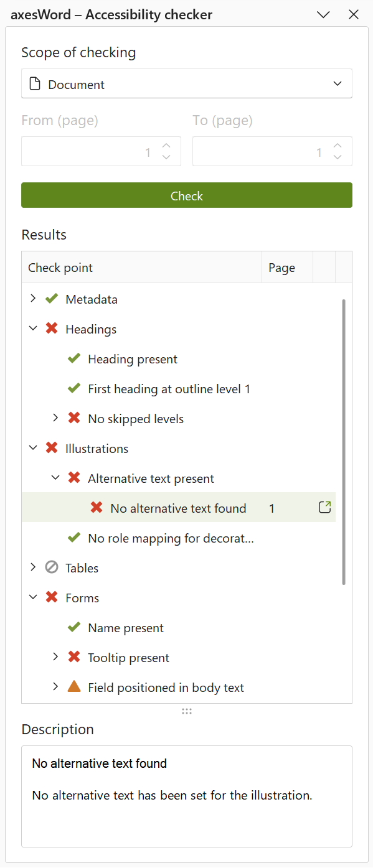The width and height of the screenshot is (373, 868).
Task: Click the go-to-location icon for No alternative text found
Action: click(x=324, y=508)
